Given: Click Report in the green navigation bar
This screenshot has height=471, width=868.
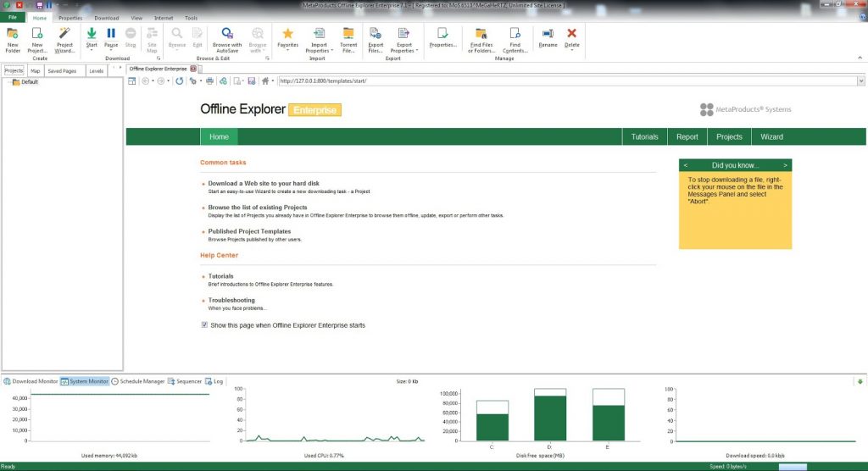Looking at the screenshot, I should pyautogui.click(x=687, y=136).
